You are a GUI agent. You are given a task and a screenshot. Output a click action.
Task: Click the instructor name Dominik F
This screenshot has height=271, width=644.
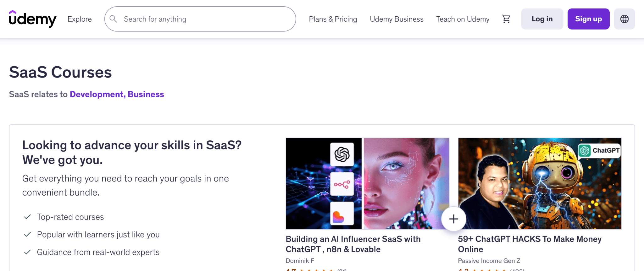pos(300,261)
